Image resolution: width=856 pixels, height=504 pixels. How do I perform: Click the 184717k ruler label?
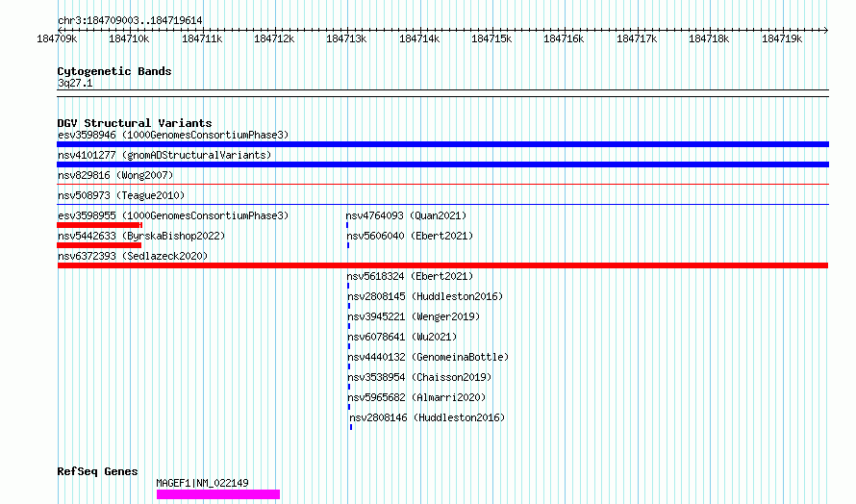637,38
